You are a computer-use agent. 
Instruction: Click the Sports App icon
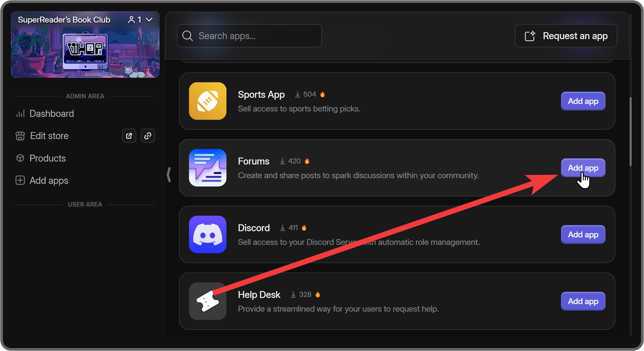click(x=208, y=101)
